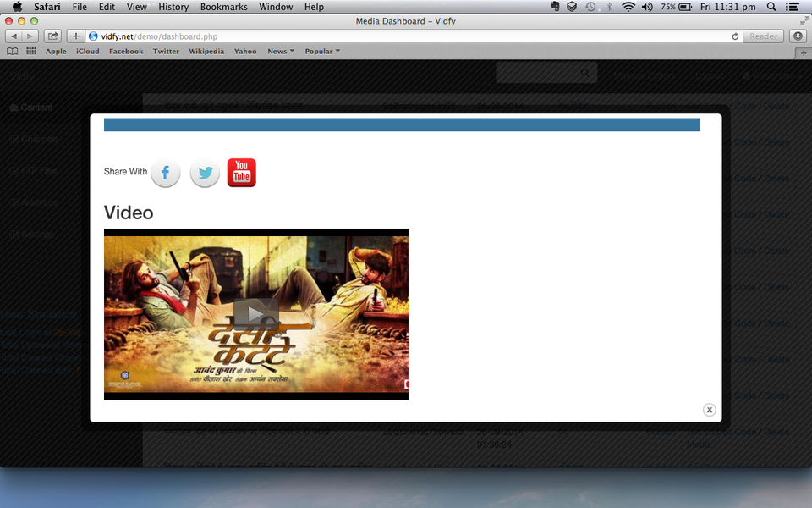Enter full screen with window arrows icon
The height and width of the screenshot is (508, 812).
(x=804, y=20)
